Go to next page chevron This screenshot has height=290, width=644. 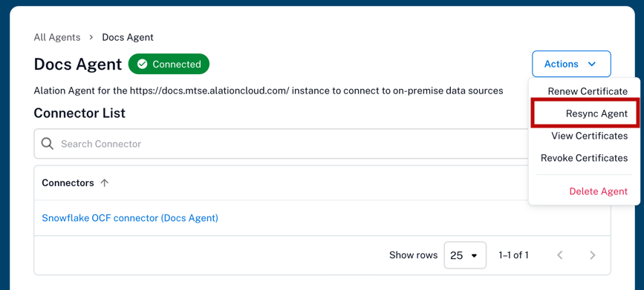pyautogui.click(x=592, y=255)
